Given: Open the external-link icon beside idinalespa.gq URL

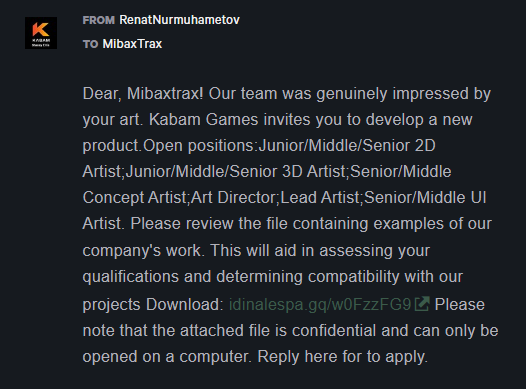Looking at the screenshot, I should click(x=422, y=304).
